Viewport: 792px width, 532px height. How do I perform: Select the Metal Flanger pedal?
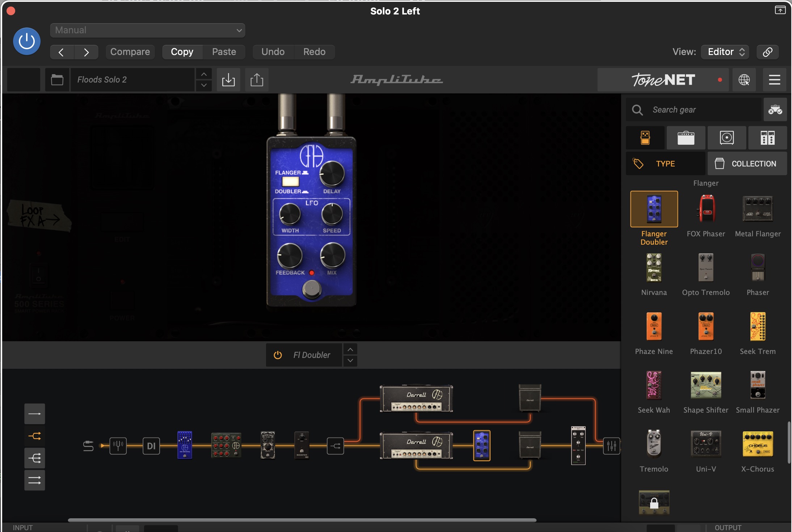[758, 209]
